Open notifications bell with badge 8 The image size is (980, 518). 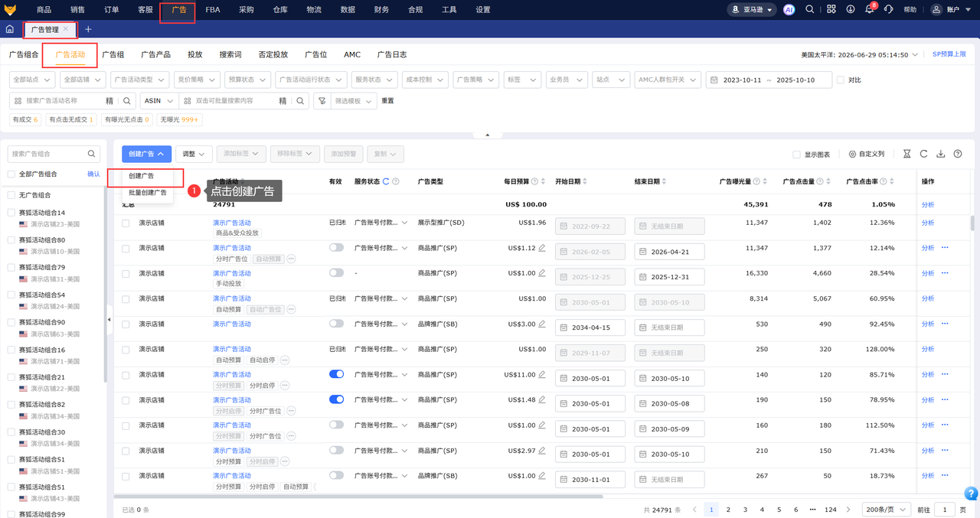(x=870, y=9)
